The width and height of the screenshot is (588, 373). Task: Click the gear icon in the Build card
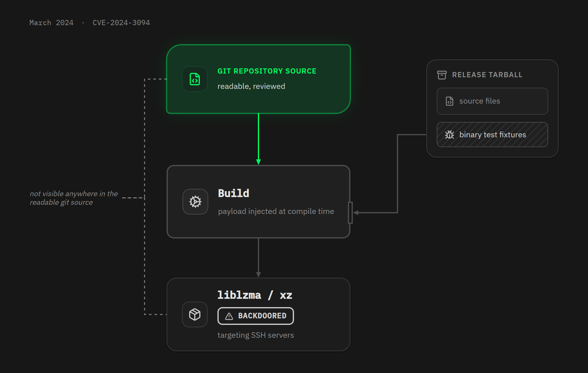tap(195, 202)
